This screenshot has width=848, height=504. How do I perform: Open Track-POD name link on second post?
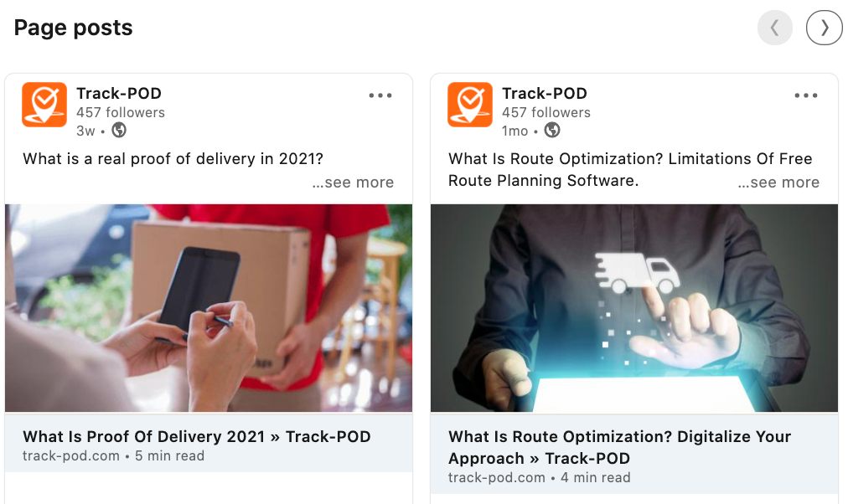point(545,94)
